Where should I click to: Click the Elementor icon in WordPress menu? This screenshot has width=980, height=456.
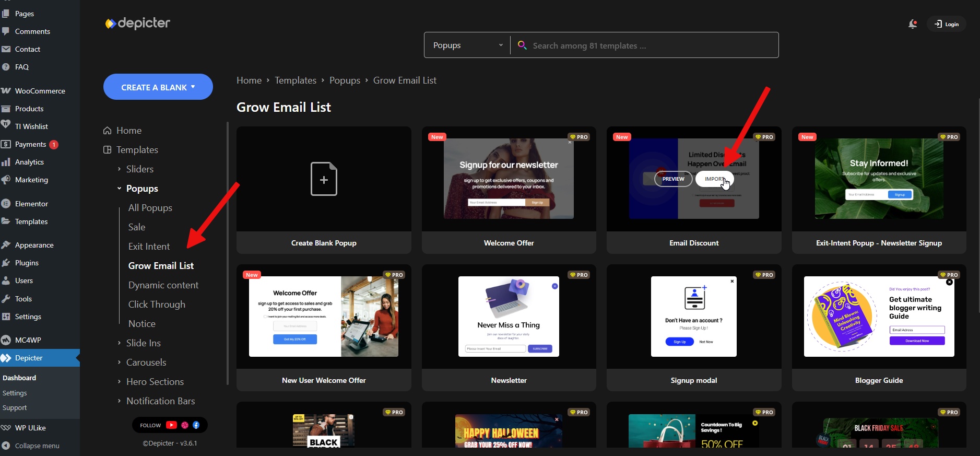pos(6,204)
